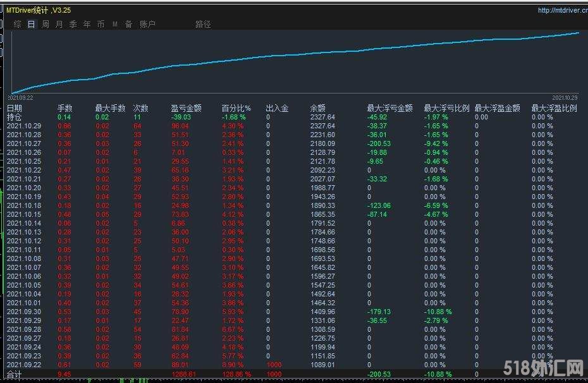Click the floating loss ratio -2.79 %
The height and width of the screenshot is (383, 588).
[x=436, y=321]
